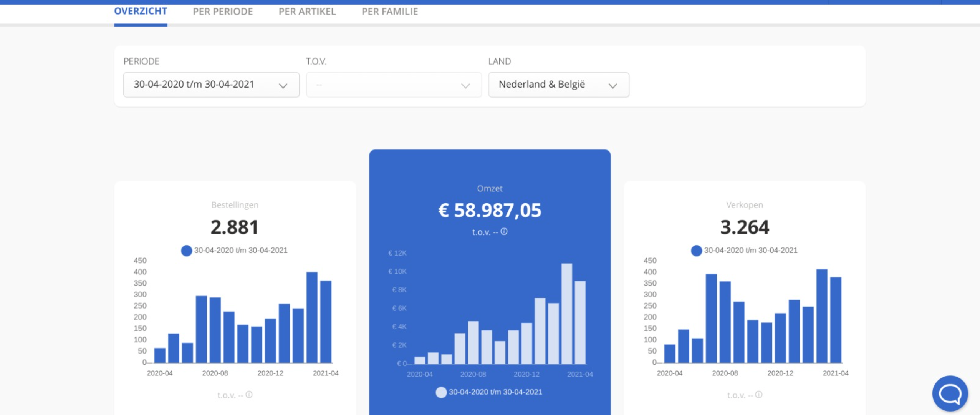Click info icon below Bestellingen chart

point(249,395)
